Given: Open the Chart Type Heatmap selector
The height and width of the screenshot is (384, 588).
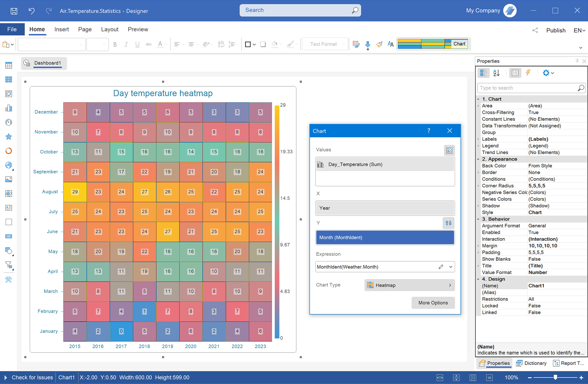Looking at the screenshot, I should (410, 285).
